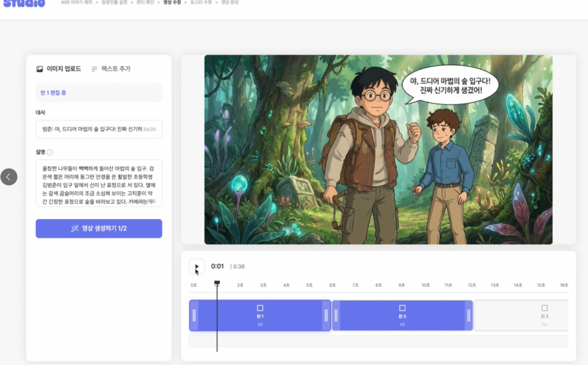Click the 영상 생성하기 1/2 button
Viewport: 588px width, 365px height.
99,229
